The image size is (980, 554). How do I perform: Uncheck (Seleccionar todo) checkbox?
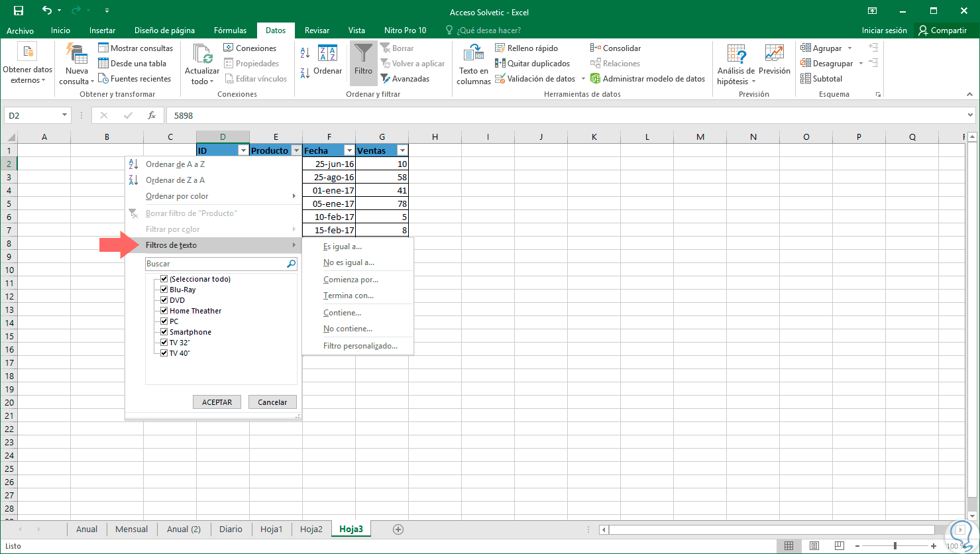tap(164, 279)
